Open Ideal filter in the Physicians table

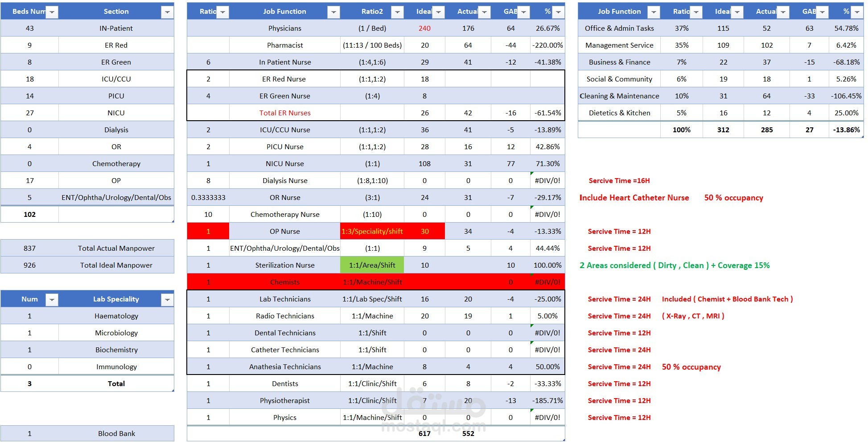(438, 12)
